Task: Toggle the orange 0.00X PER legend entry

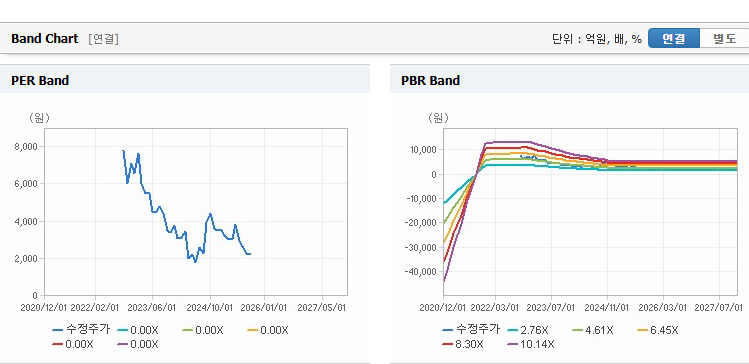Action: [x=268, y=330]
